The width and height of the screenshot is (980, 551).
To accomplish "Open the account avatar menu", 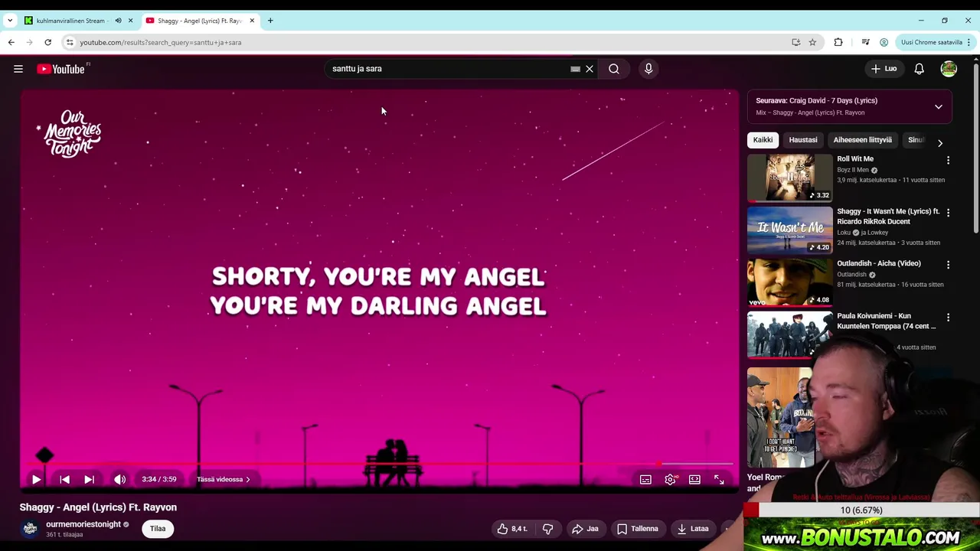I will pos(949,69).
